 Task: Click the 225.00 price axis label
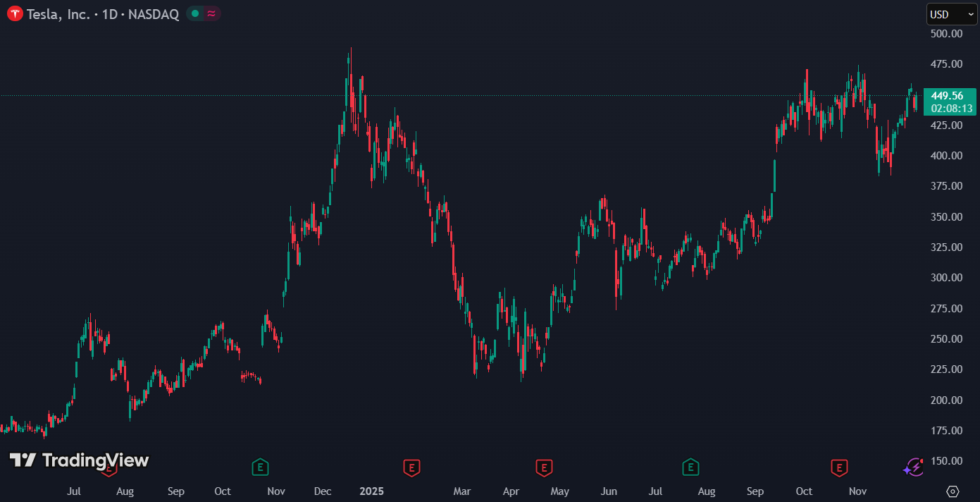point(946,369)
